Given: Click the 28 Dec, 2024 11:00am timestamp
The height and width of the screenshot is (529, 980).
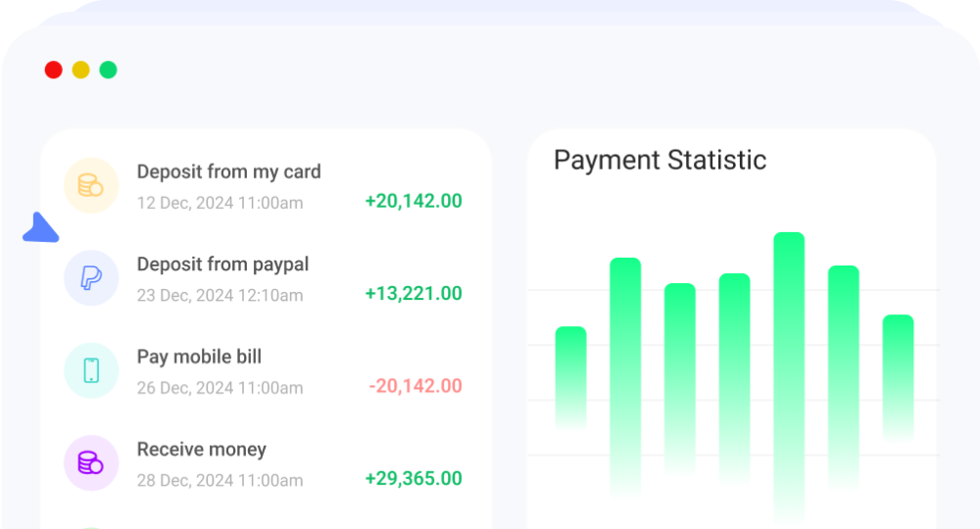Looking at the screenshot, I should click(220, 480).
